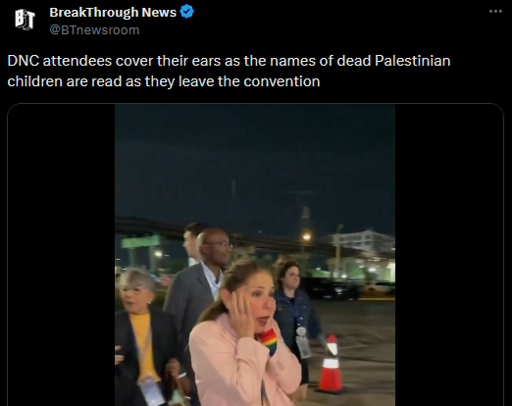Click the word Palestinian in the tweet
This screenshot has width=512, height=406.
click(412, 61)
